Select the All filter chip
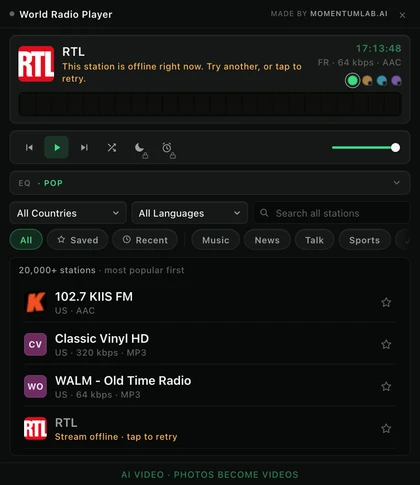 pos(26,240)
